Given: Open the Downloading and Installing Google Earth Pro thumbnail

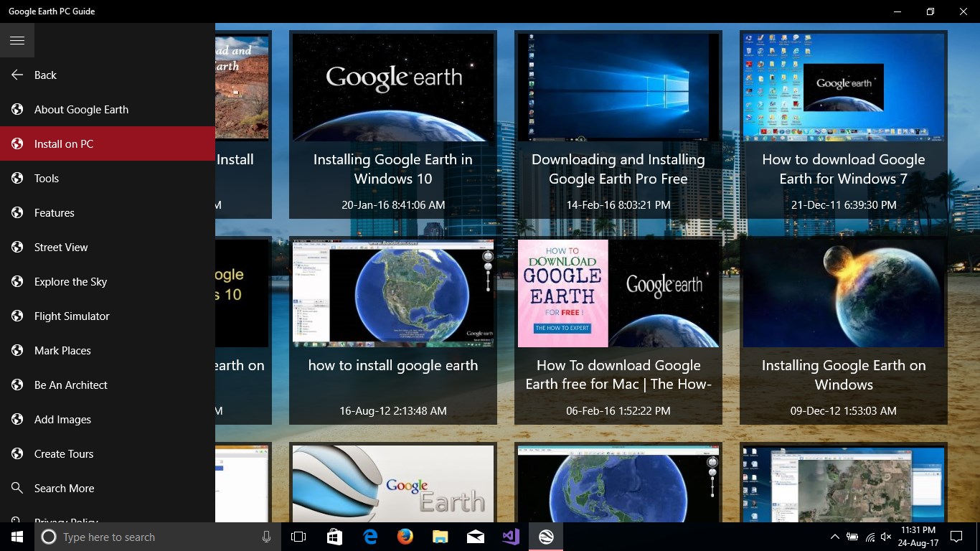Looking at the screenshot, I should click(x=618, y=88).
